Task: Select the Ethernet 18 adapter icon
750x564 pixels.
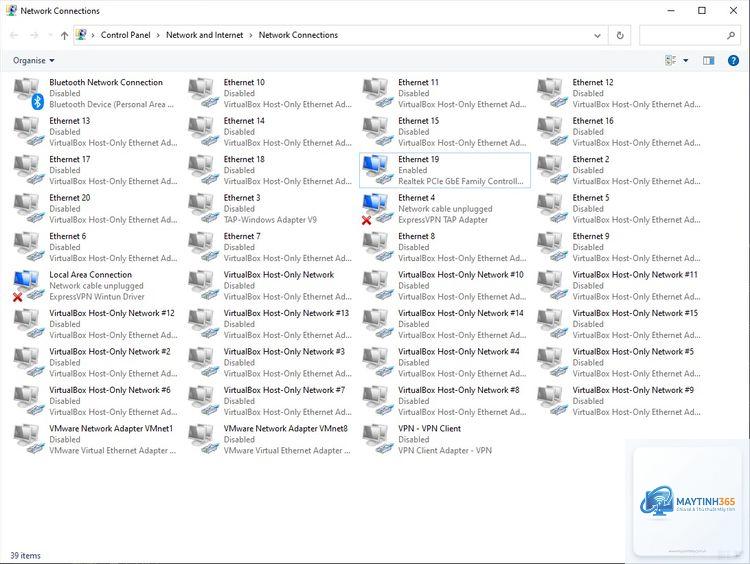Action: coord(203,170)
